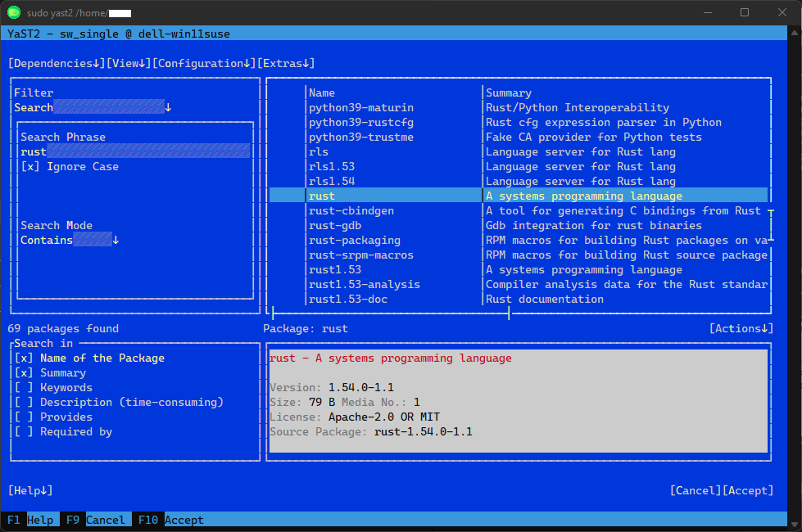Click the Accept button

(x=748, y=490)
